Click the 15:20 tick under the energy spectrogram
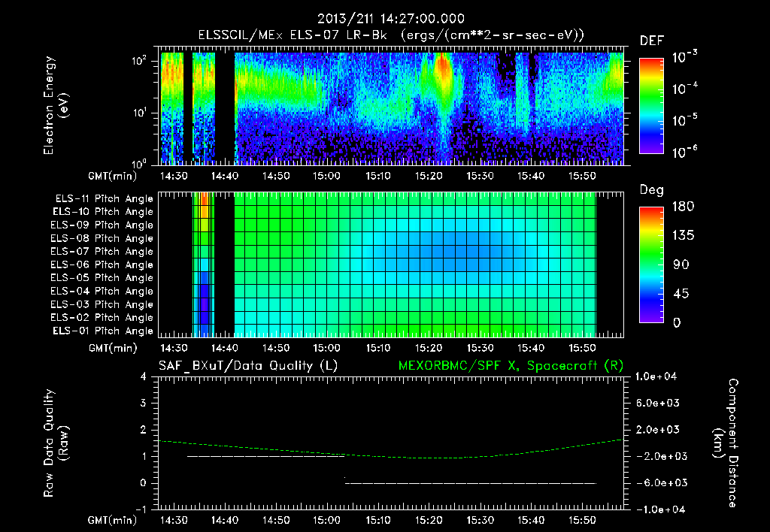Image resolution: width=770 pixels, height=532 pixels. [x=429, y=176]
